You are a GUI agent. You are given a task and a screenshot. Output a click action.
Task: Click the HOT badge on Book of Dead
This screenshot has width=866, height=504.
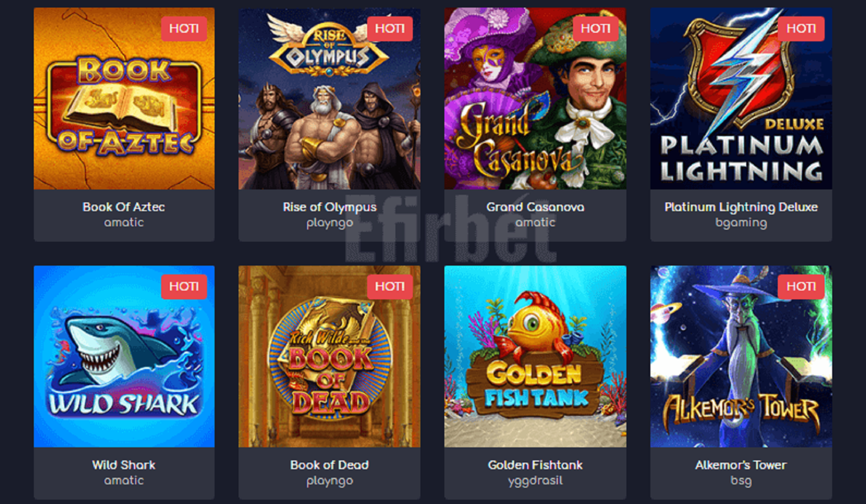coord(390,286)
